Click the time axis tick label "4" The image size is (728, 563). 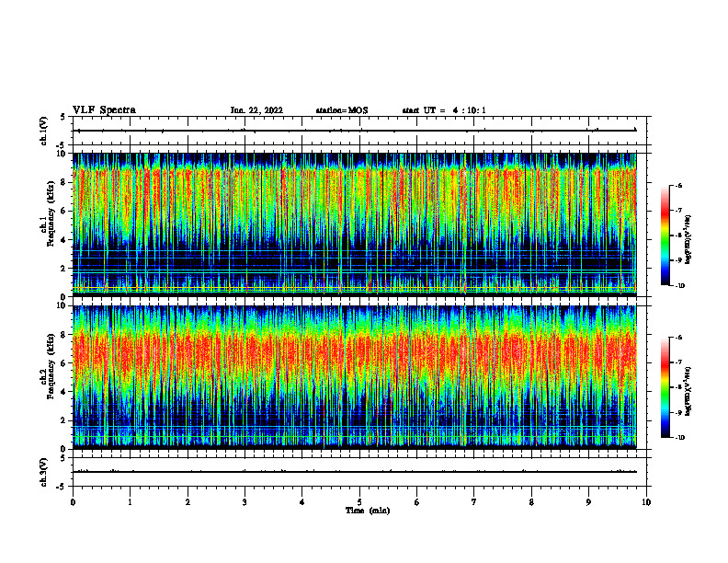[x=302, y=502]
